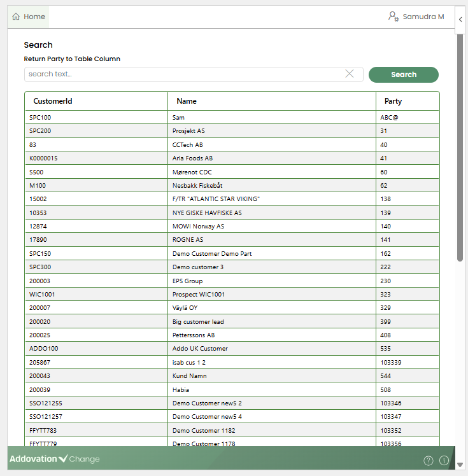
Task: Toggle the side panel chevron arrow
Action: 460,20
